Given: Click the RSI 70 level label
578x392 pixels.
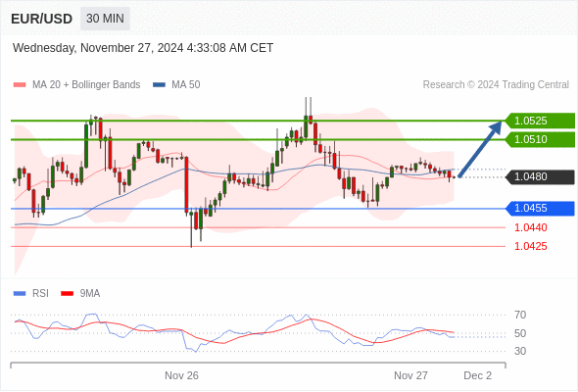Looking at the screenshot, I should (520, 315).
